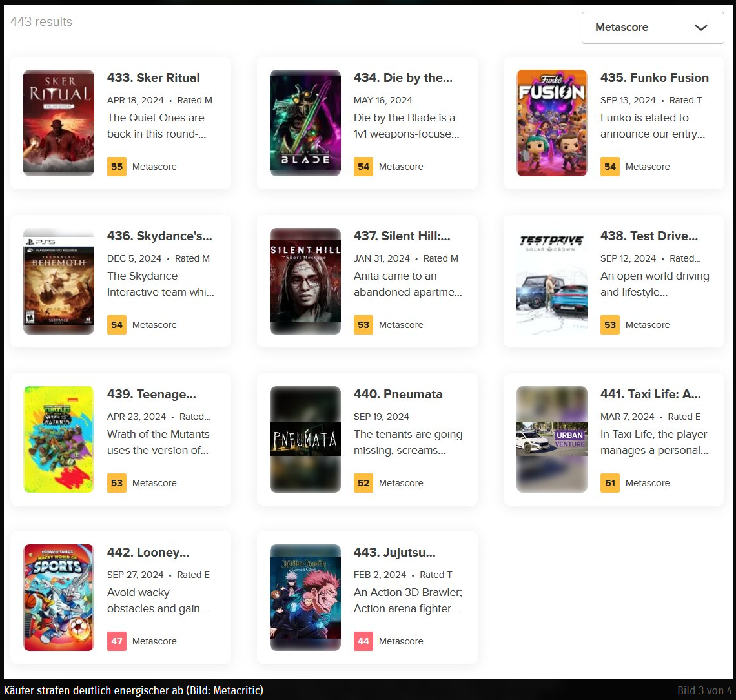Click the Sker Ritual cover thumbnail

(x=59, y=123)
